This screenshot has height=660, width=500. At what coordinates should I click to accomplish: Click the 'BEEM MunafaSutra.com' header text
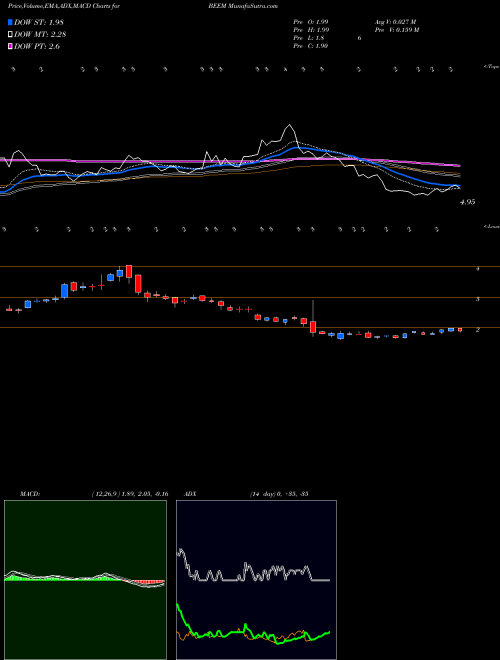point(243,6)
